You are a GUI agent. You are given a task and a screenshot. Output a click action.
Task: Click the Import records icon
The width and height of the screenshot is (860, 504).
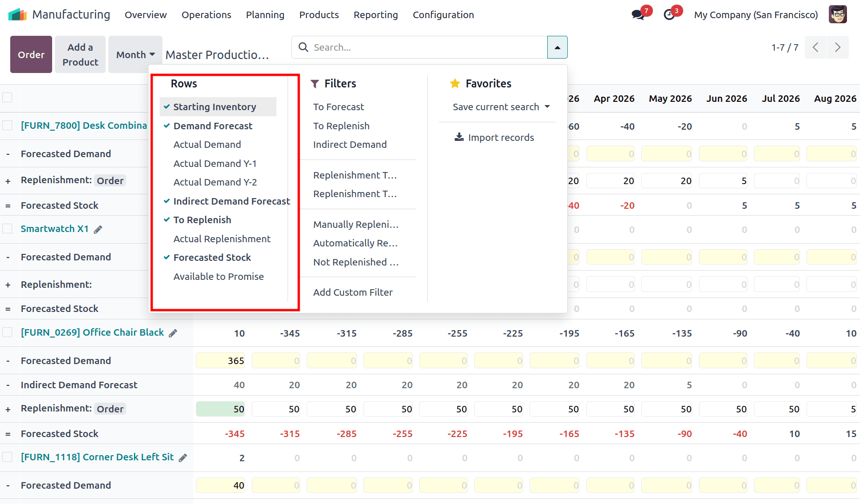point(459,137)
